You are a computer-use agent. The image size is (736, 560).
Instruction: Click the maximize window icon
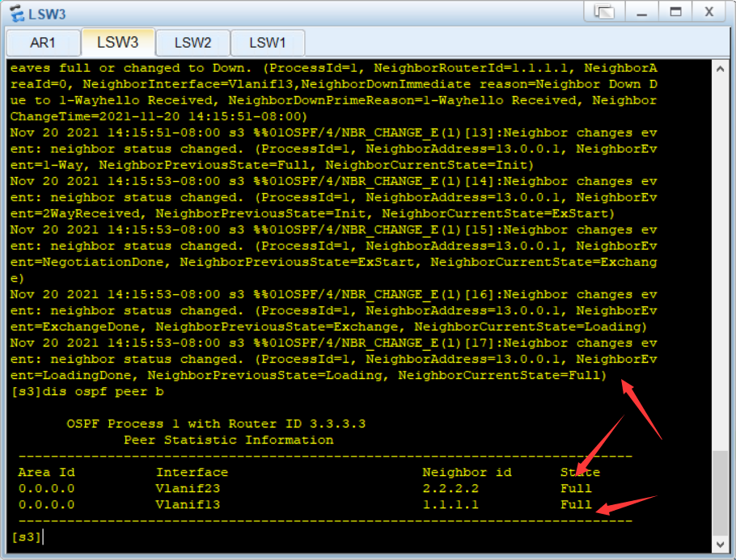(x=677, y=12)
